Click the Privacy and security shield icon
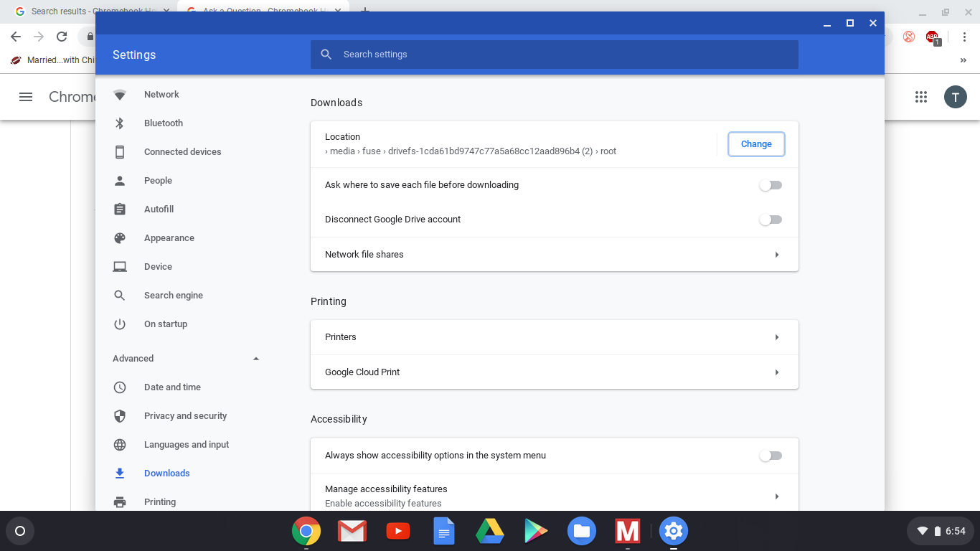This screenshot has height=551, width=980. click(120, 416)
